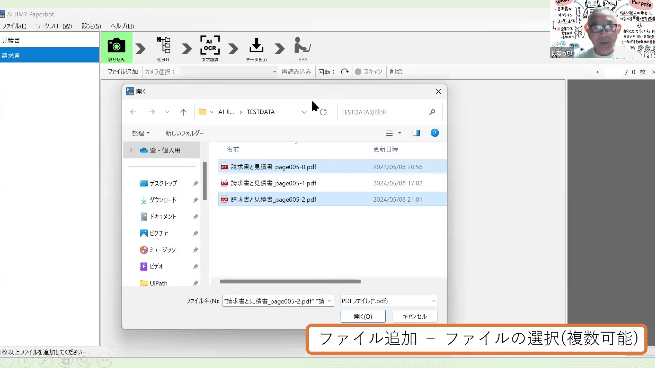The width and height of the screenshot is (655, 368).
Task: Open the ファイル menu
Action: [x=14, y=26]
